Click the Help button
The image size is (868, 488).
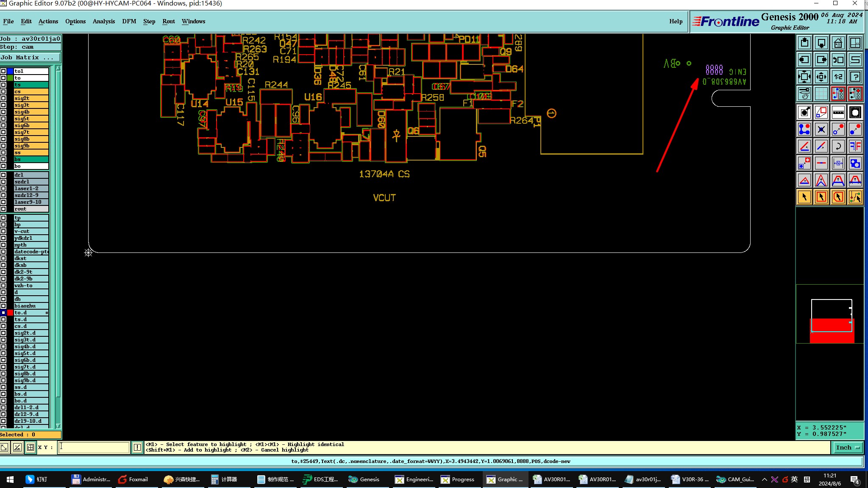point(676,21)
